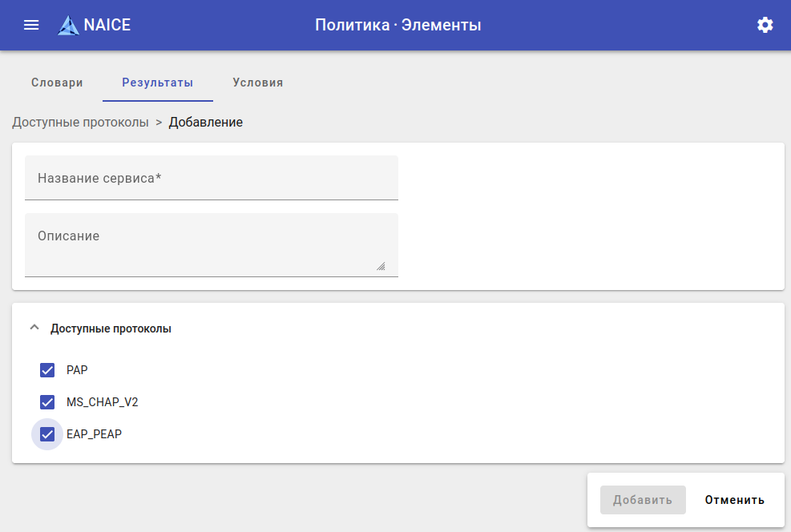Click the Доступные протоколы panel header title

coord(111,328)
